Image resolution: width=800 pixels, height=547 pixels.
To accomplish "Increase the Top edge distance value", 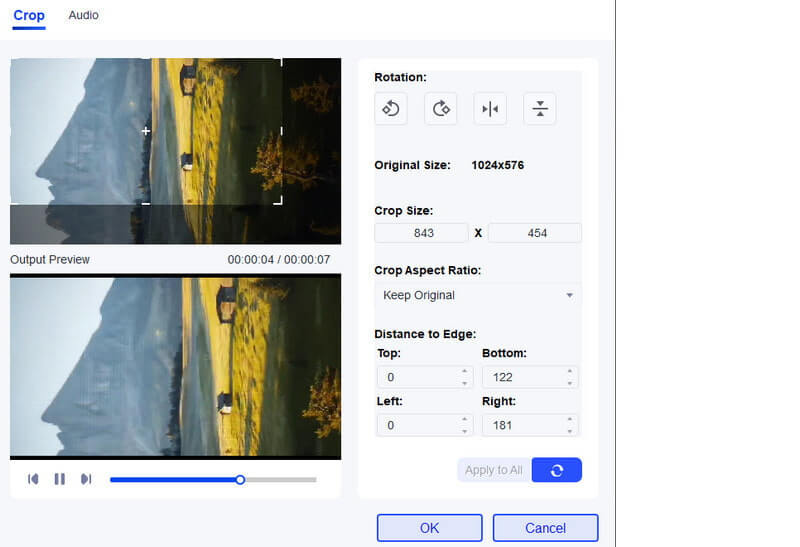I will pyautogui.click(x=464, y=372).
